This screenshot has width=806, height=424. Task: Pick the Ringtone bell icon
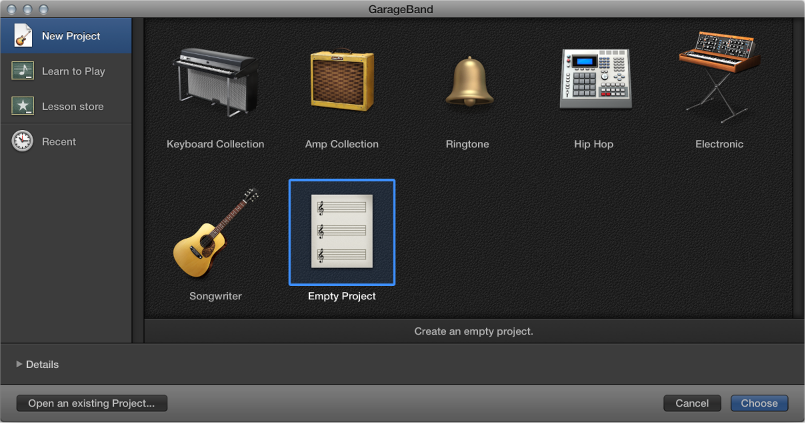pos(469,81)
